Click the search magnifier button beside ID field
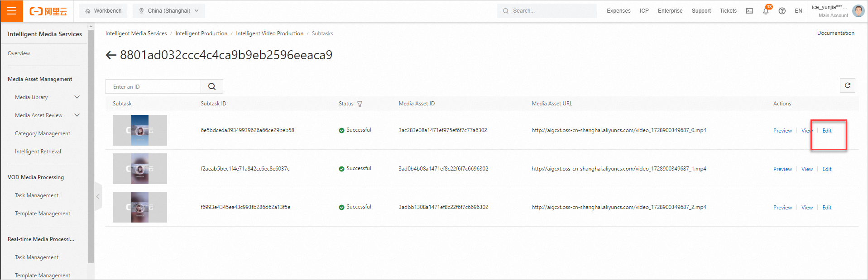The height and width of the screenshot is (280, 868). [212, 86]
